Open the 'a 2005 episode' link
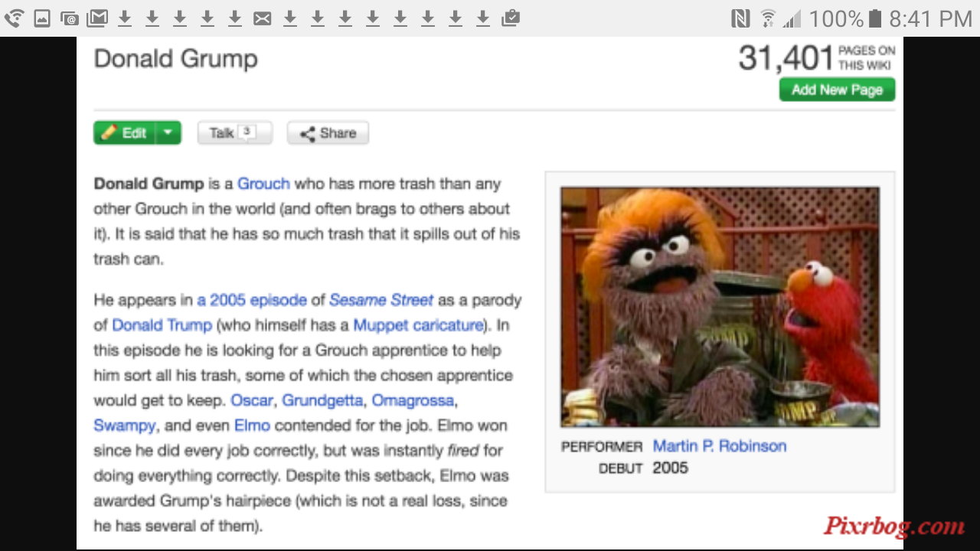980x551 pixels. 252,300
